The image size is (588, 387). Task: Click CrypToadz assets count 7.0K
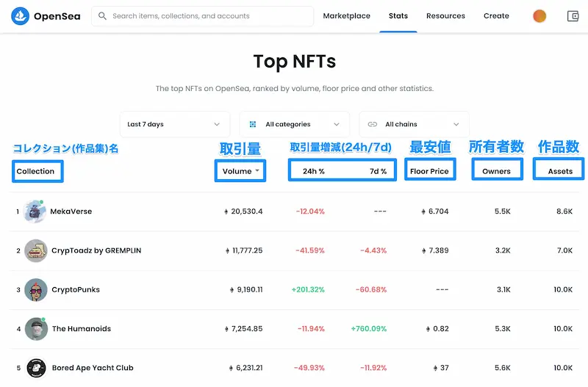pos(564,250)
